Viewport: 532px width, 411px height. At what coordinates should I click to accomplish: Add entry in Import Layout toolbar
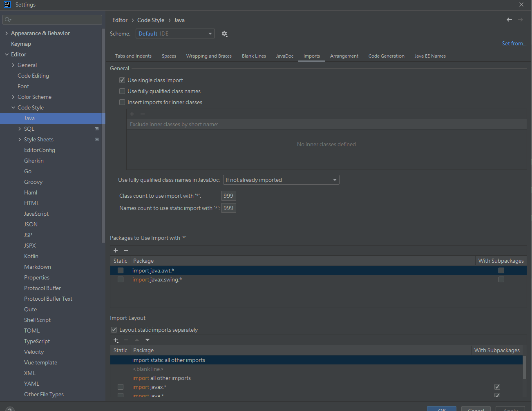pyautogui.click(x=116, y=340)
